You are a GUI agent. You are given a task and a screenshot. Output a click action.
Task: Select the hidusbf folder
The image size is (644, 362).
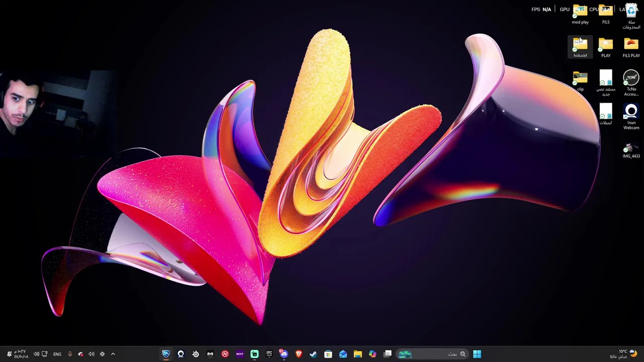point(580,48)
